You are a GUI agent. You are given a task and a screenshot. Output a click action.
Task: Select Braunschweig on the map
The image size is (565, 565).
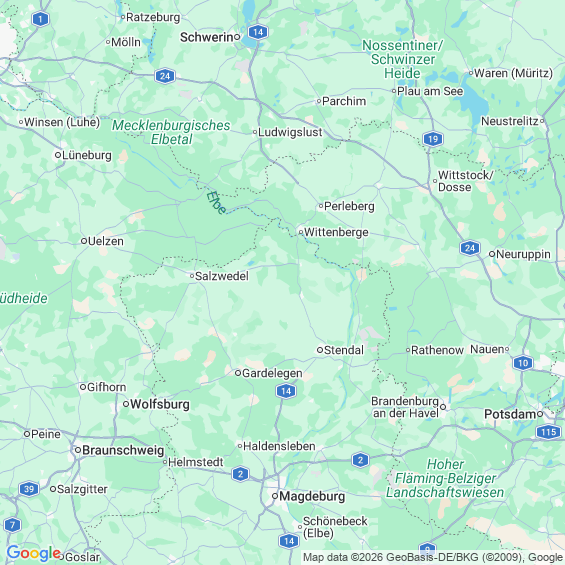[123, 450]
